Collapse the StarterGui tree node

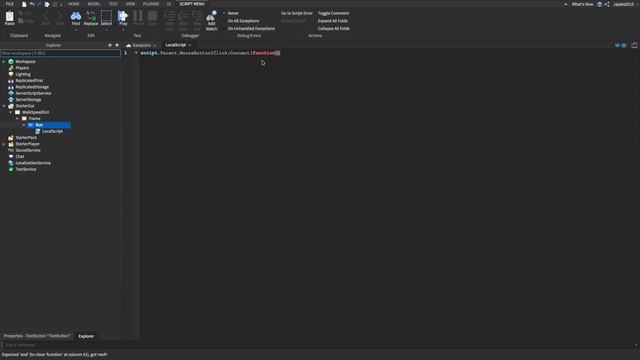coord(4,106)
